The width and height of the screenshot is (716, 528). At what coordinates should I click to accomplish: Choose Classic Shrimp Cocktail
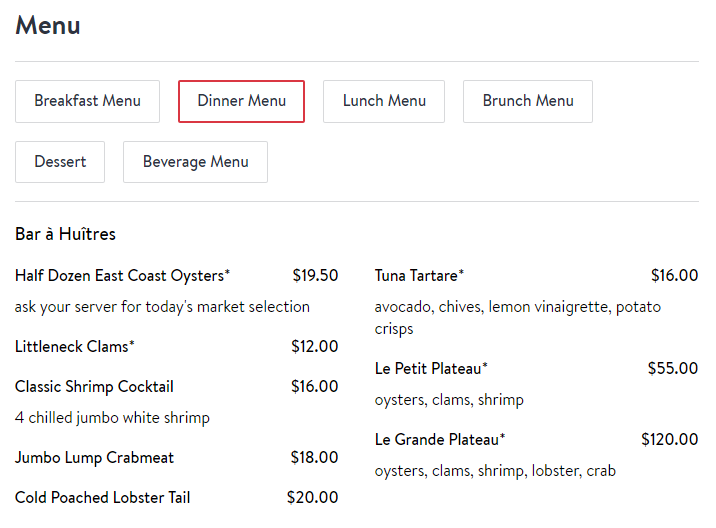[94, 387]
